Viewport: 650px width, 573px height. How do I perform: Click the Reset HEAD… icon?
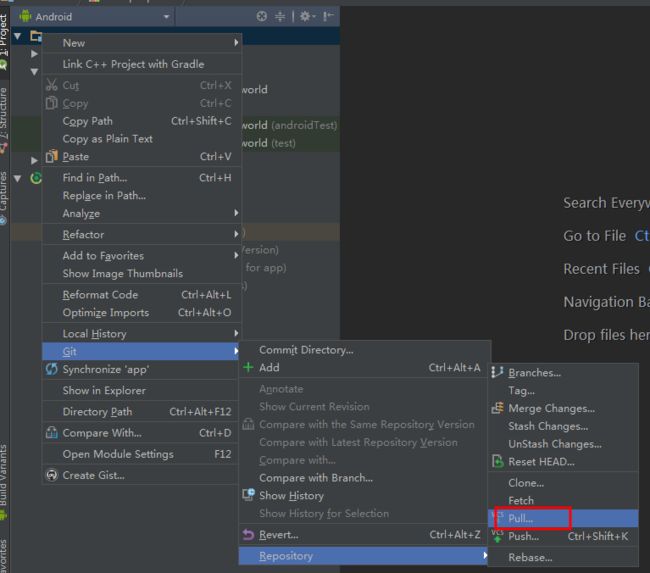point(497,461)
